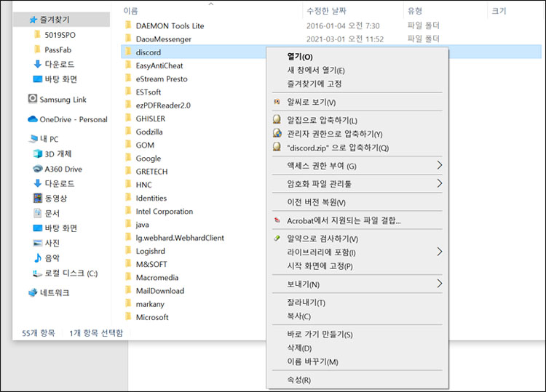Open the PassFab folder icon in sidebar

coord(37,49)
